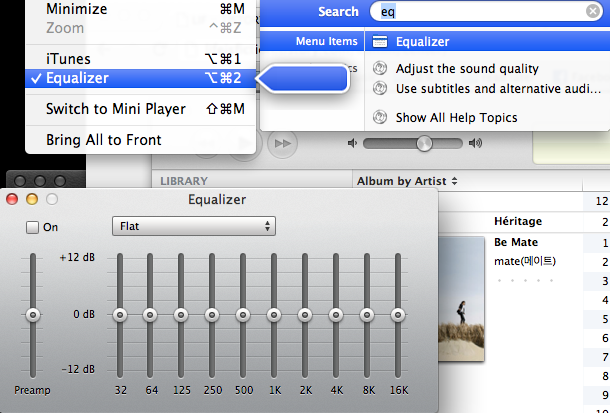Choose Minimize from the Window menu
Screen dimensions: 610x413
tap(140, 9)
